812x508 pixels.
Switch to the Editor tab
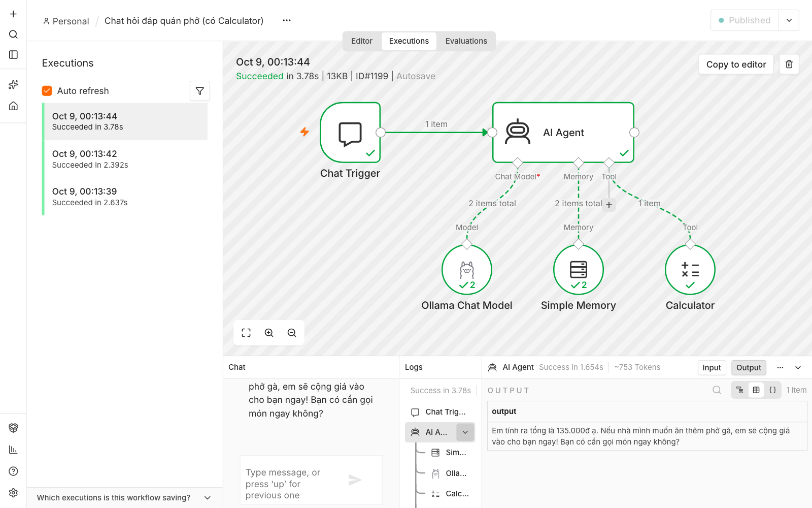362,41
